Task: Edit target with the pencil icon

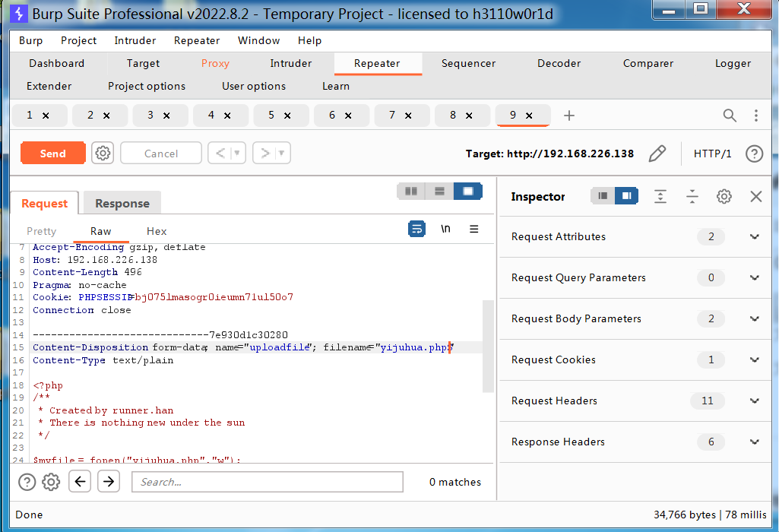Action: click(x=657, y=154)
